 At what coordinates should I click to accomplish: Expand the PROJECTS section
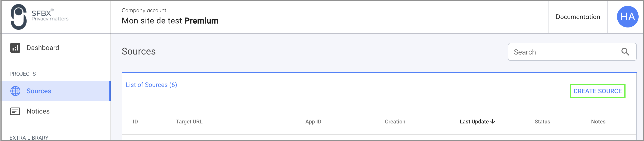[x=23, y=73]
